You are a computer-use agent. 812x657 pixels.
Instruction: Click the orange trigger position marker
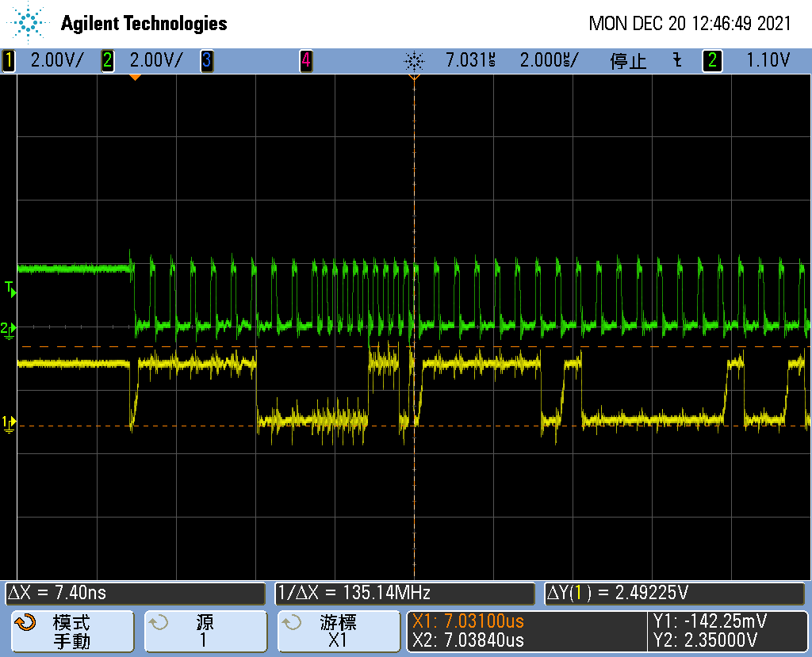135,77
